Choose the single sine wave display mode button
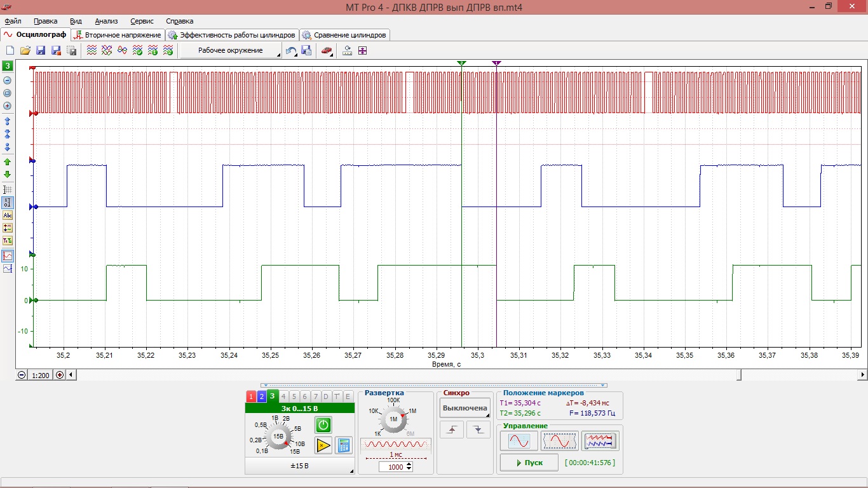 coord(519,440)
